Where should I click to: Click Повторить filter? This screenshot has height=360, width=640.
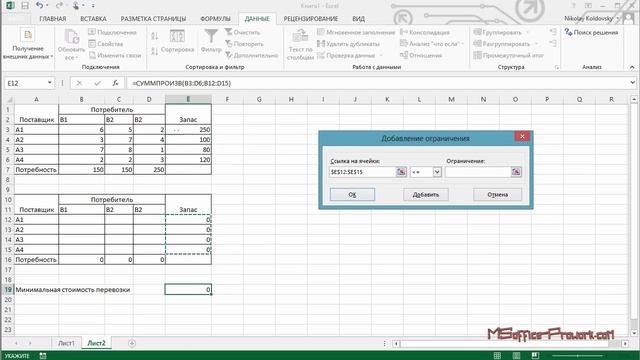point(244,44)
